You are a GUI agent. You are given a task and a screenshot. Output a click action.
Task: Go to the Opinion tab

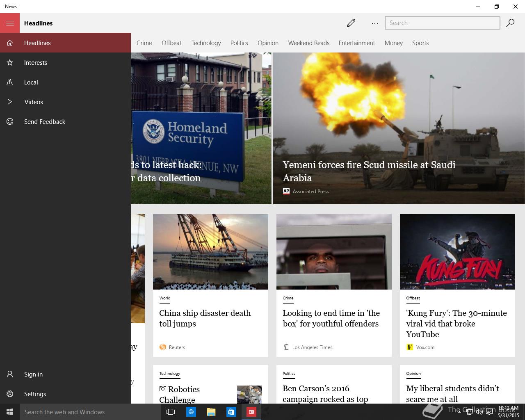(x=268, y=43)
